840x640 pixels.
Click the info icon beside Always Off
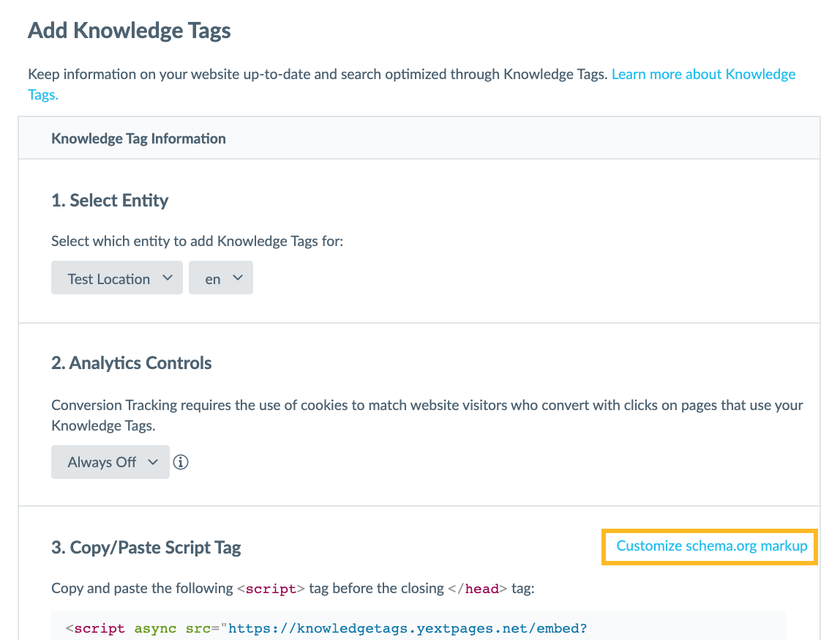181,462
